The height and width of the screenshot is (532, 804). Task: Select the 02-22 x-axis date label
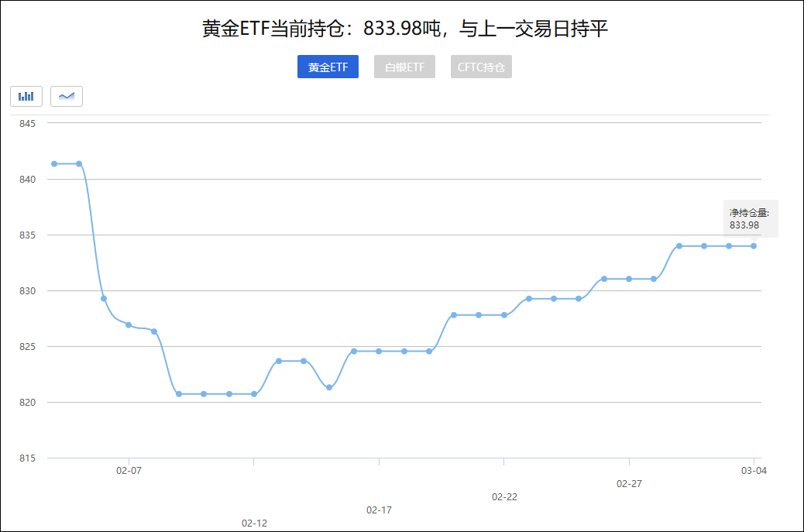(x=504, y=497)
